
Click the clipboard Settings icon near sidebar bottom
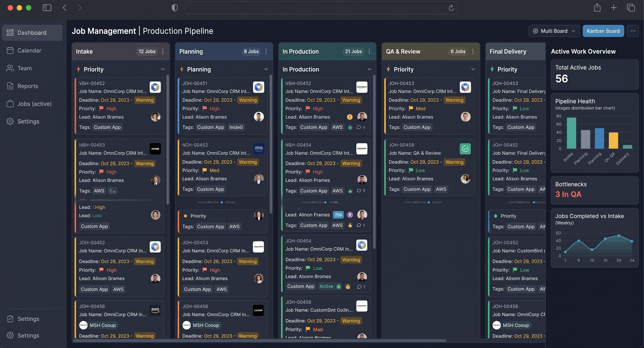(x=10, y=319)
